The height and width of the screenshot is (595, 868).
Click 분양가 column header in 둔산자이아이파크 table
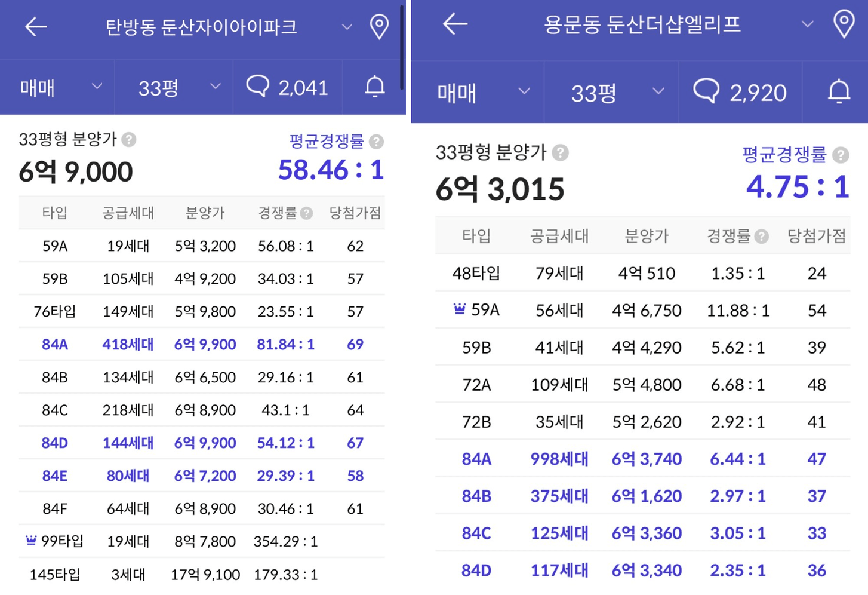205,213
